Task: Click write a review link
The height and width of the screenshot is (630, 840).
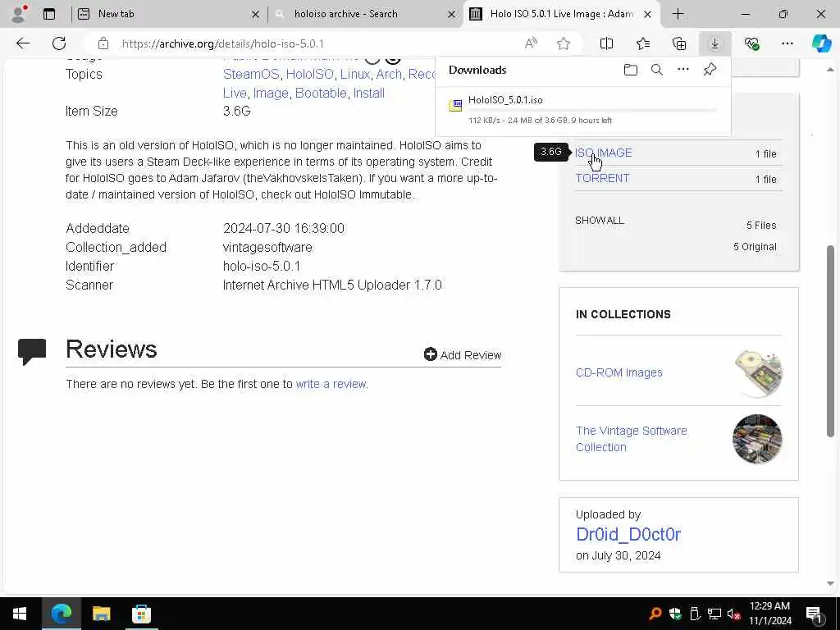Action: click(x=331, y=384)
